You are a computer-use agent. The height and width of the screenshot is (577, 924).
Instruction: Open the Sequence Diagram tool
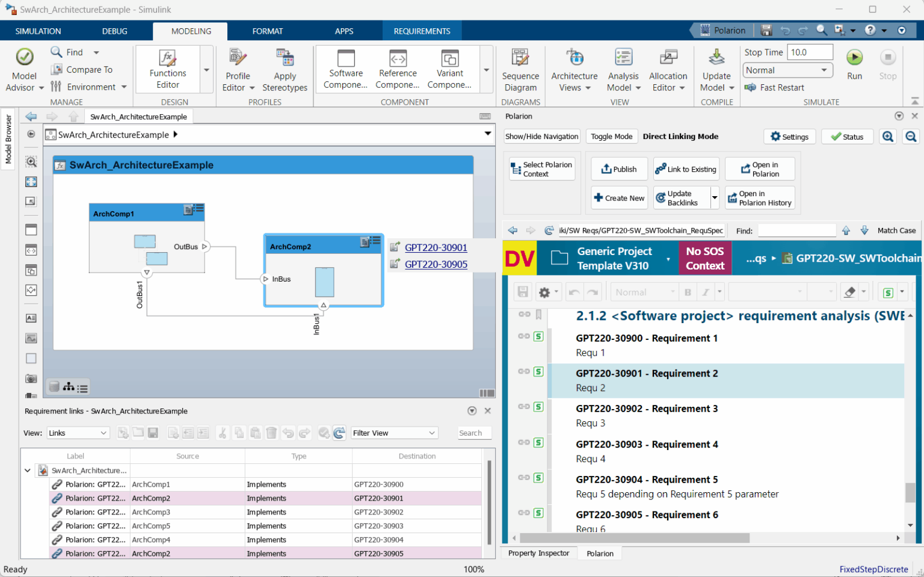tap(520, 68)
